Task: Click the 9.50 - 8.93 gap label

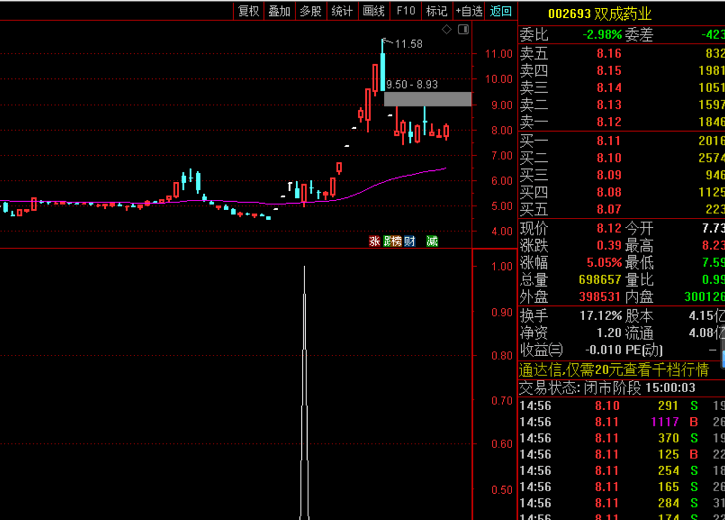Action: click(412, 84)
